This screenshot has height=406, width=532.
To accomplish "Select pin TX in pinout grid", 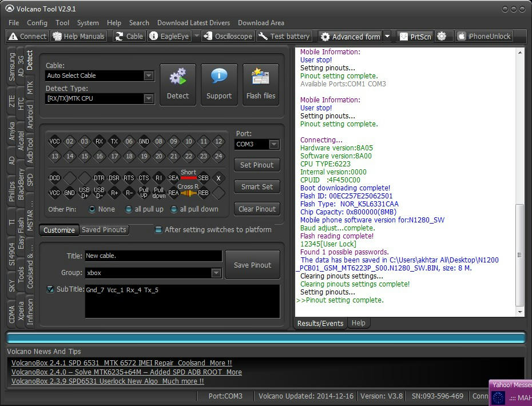I will click(114, 141).
